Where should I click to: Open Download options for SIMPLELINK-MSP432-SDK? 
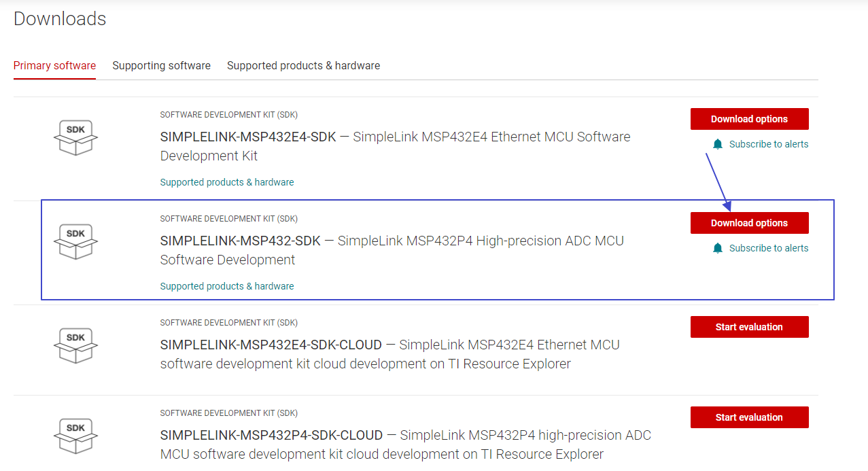pyautogui.click(x=749, y=223)
